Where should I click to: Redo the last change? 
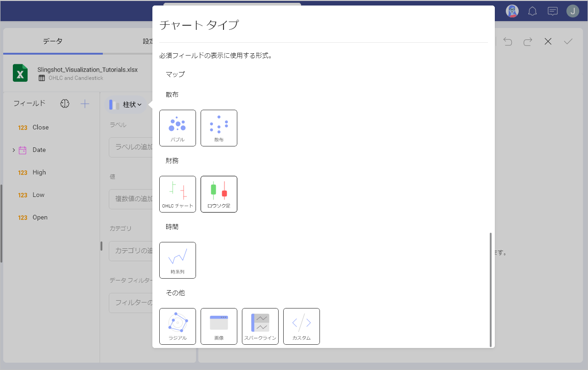click(528, 41)
